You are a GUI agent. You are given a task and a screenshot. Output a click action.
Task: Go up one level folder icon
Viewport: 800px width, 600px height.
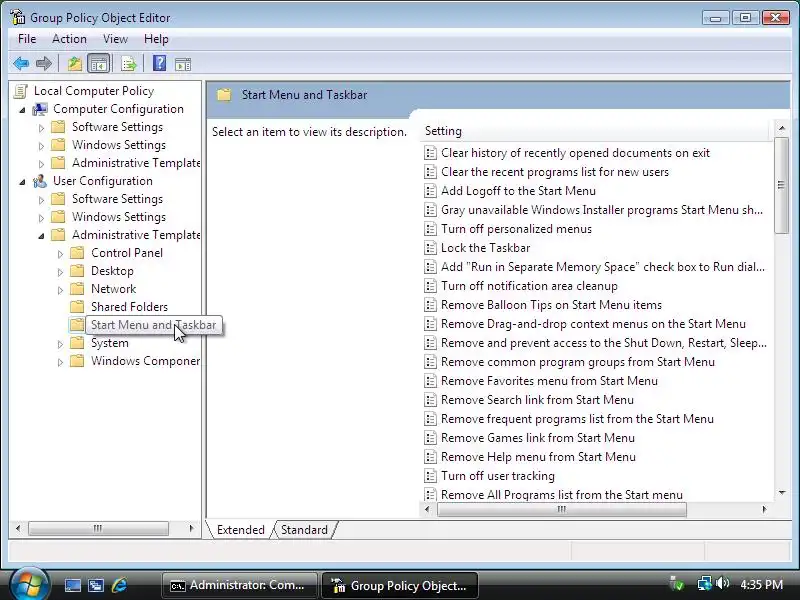point(75,64)
